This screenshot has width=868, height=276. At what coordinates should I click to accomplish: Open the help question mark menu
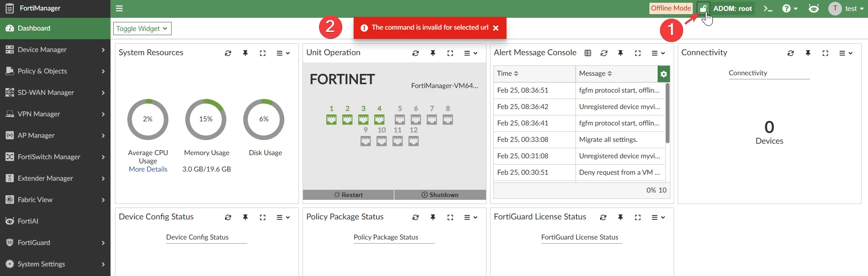click(790, 9)
